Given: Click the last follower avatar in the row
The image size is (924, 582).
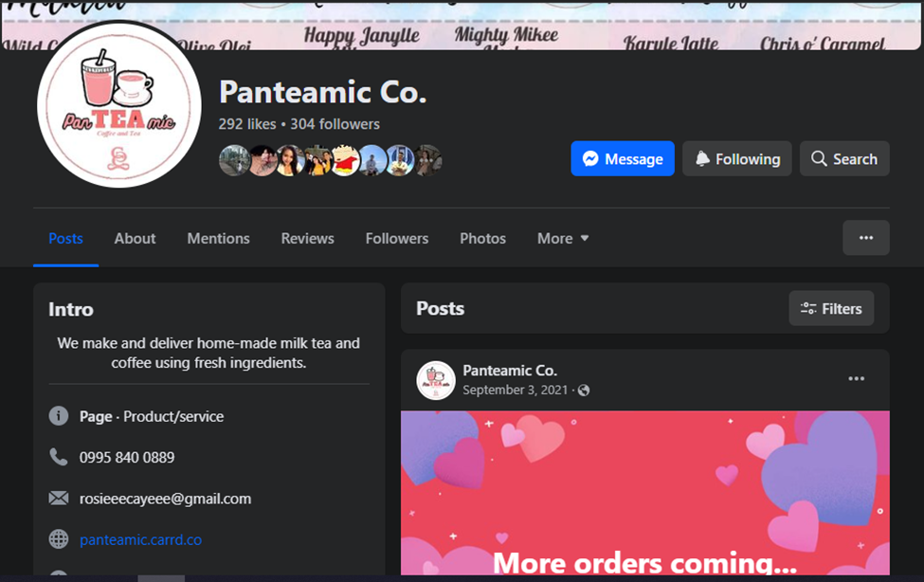Looking at the screenshot, I should [427, 160].
